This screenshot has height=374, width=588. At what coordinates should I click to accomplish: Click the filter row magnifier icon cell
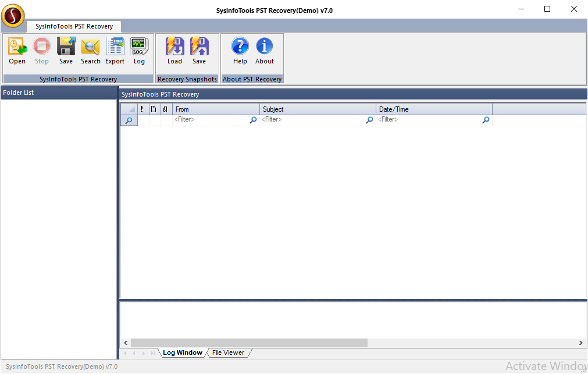coord(129,120)
